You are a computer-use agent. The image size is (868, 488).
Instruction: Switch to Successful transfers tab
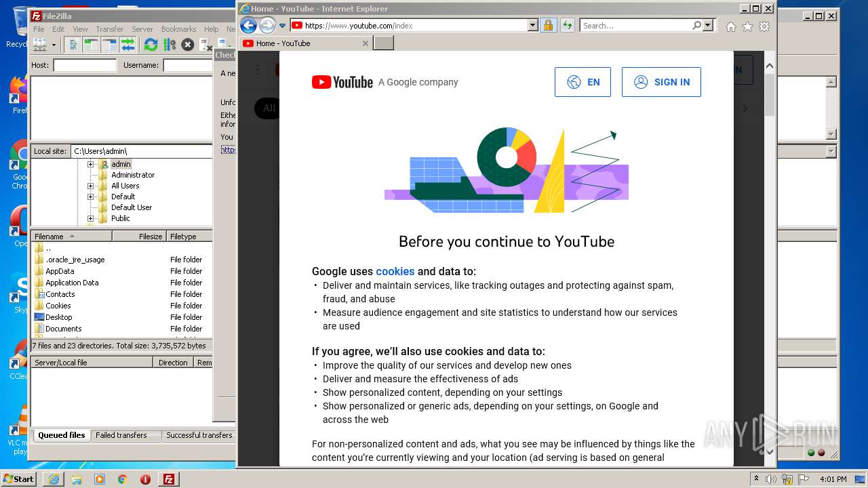(199, 435)
